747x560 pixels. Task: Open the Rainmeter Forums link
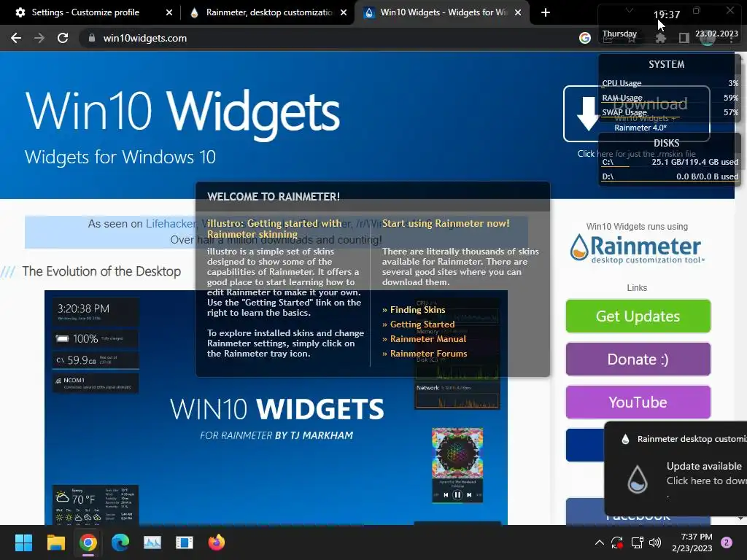(428, 354)
